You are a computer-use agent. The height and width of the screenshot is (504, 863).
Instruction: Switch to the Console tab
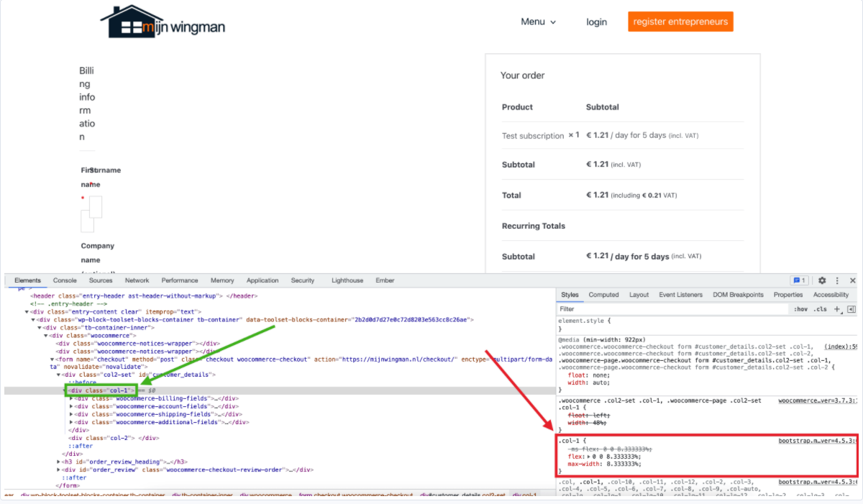65,280
